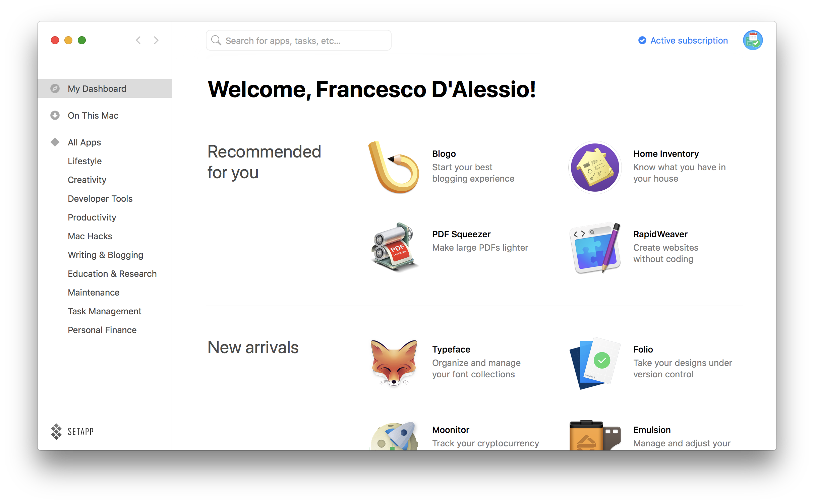This screenshot has height=504, width=814.
Task: Click the Blogo app title
Action: click(444, 154)
